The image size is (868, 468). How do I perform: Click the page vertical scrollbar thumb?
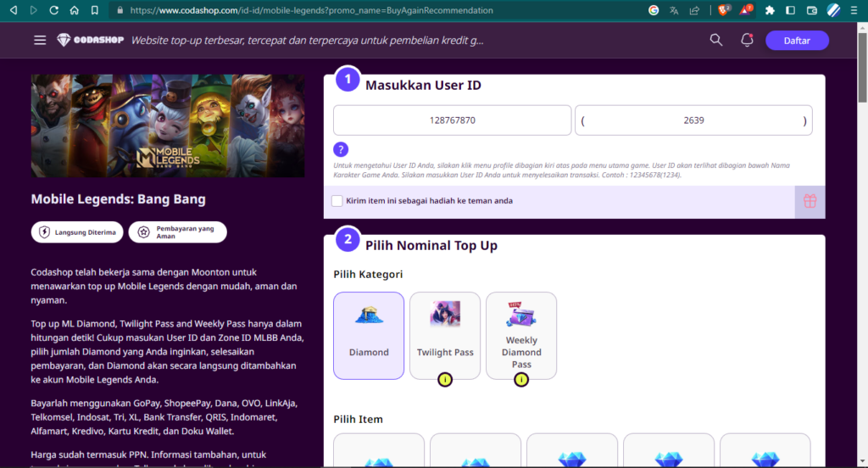pos(862,67)
